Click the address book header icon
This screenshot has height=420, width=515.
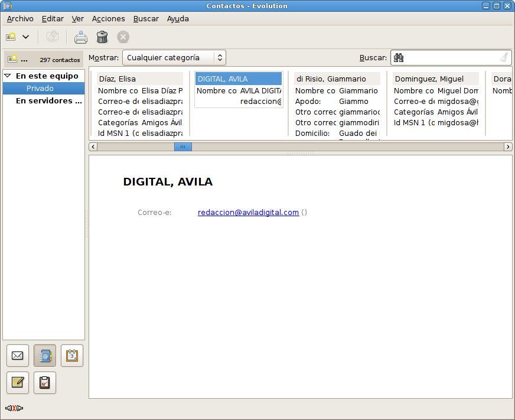tap(12, 59)
